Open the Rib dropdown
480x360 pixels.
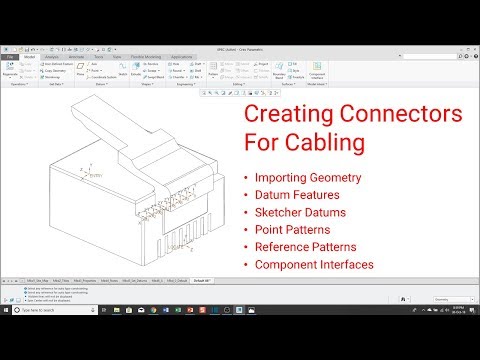[x=202, y=77]
